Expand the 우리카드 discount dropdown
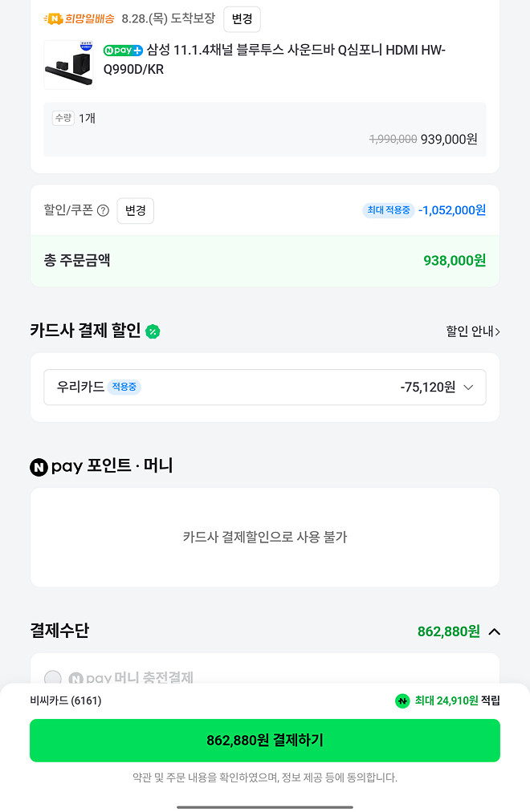This screenshot has width=530, height=812. [467, 387]
